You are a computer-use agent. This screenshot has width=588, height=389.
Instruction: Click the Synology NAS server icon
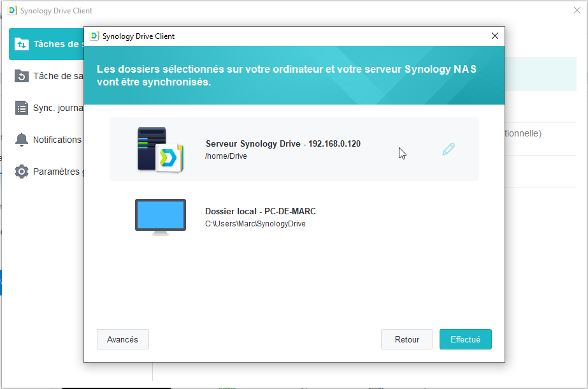(161, 149)
